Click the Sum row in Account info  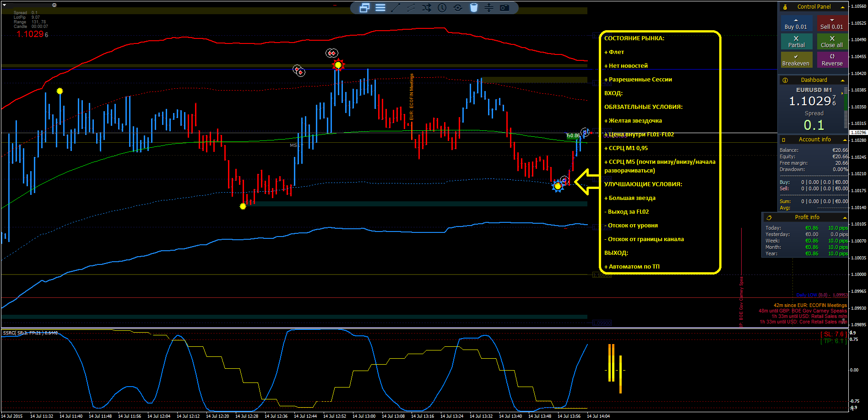pos(814,201)
